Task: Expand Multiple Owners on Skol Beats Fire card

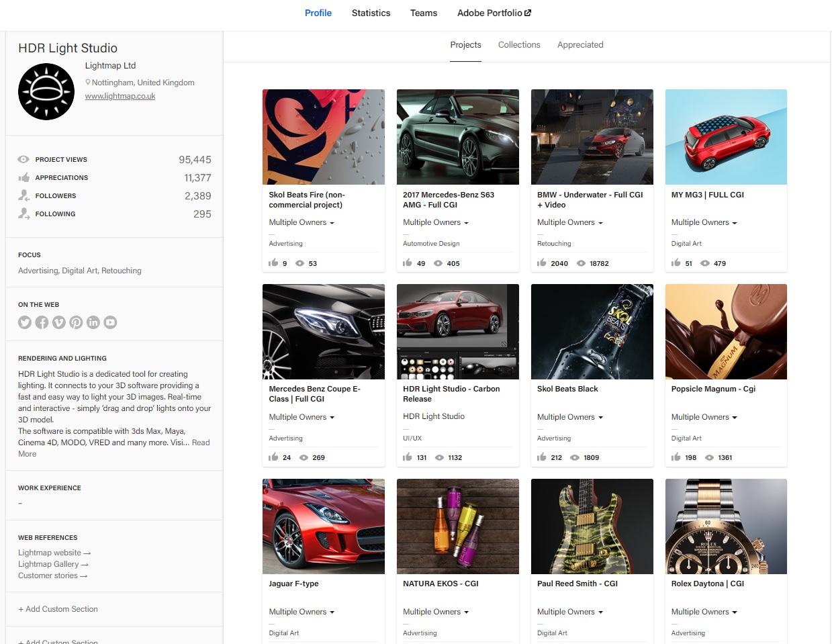Action: click(x=302, y=222)
